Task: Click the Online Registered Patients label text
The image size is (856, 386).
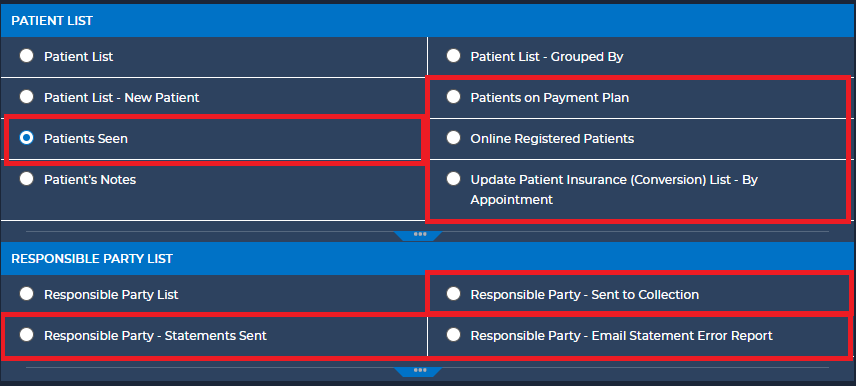Action: pyautogui.click(x=552, y=139)
